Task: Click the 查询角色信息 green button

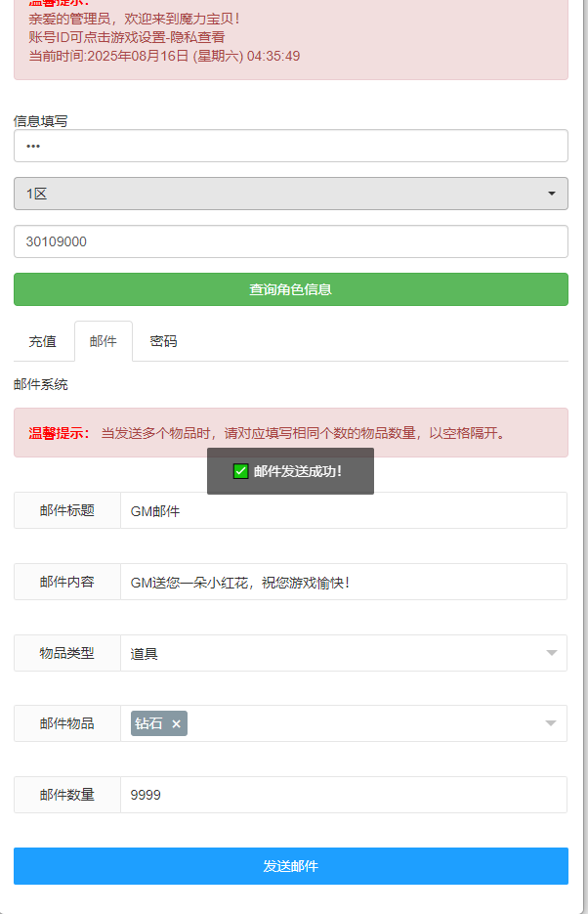Action: click(289, 289)
